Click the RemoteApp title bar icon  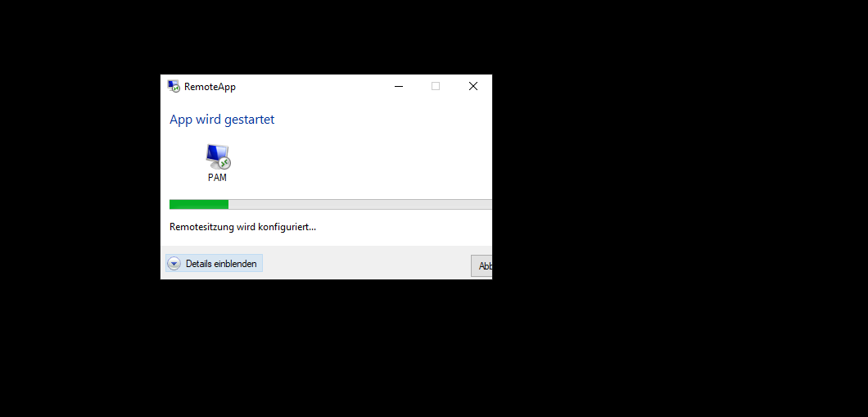pos(174,86)
